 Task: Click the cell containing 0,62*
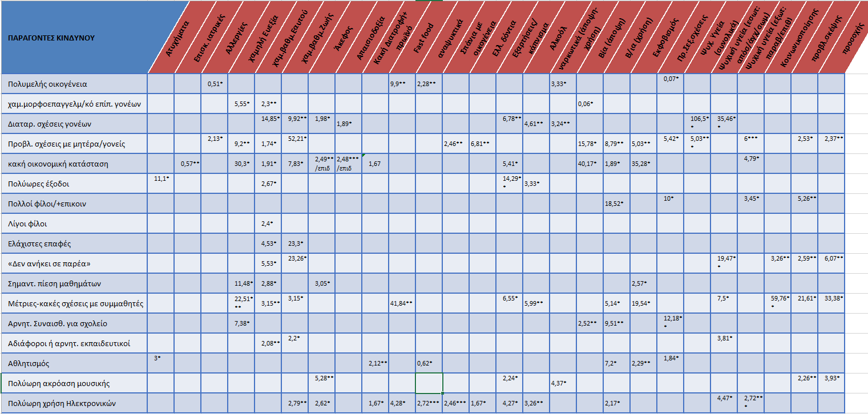(429, 363)
